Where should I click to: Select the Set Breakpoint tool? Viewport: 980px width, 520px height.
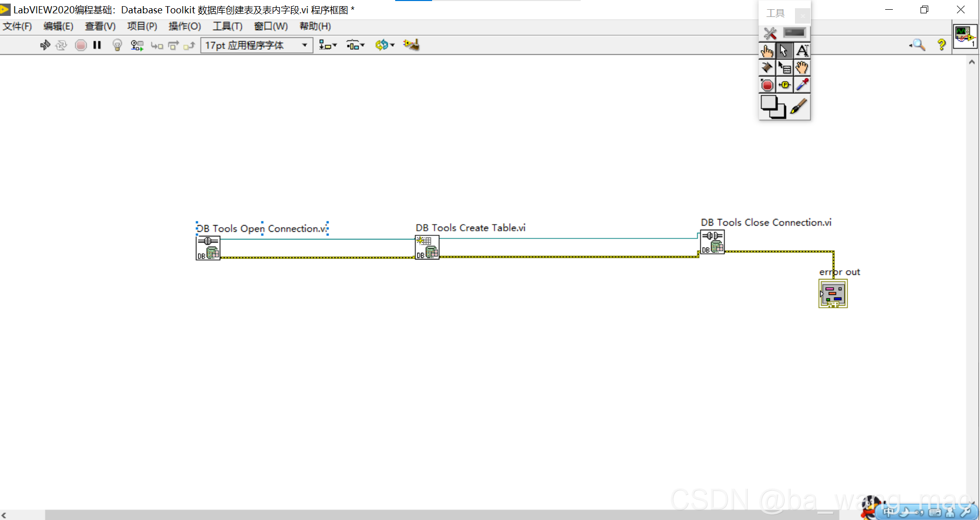pos(767,85)
